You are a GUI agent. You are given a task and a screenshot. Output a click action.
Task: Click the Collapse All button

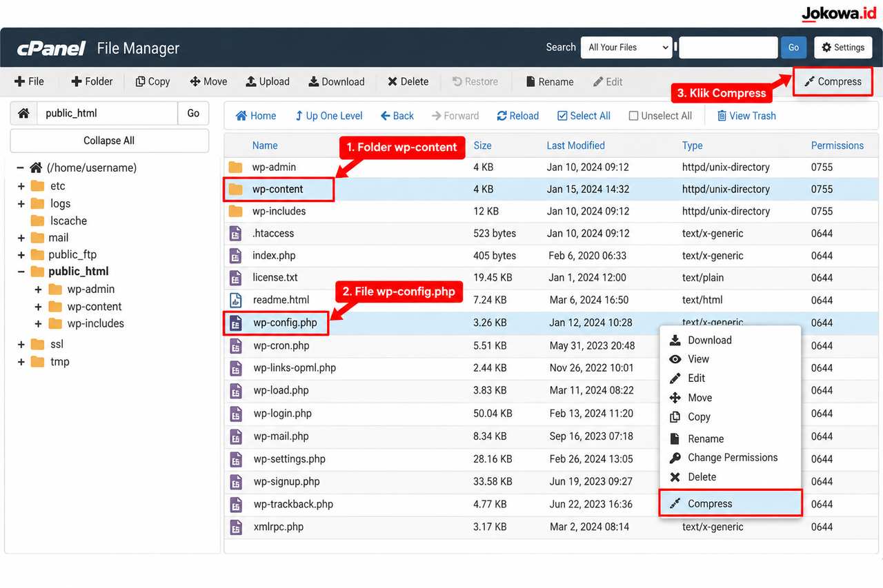(x=109, y=141)
